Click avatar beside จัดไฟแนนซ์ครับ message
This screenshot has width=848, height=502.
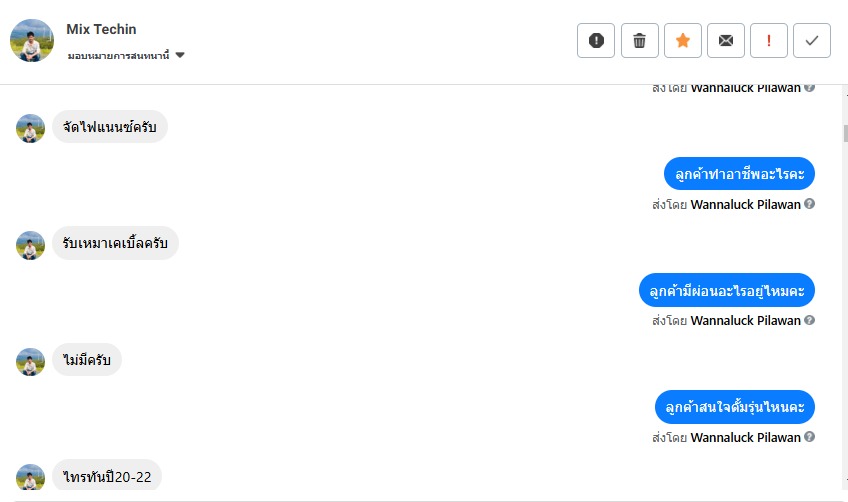(x=31, y=128)
